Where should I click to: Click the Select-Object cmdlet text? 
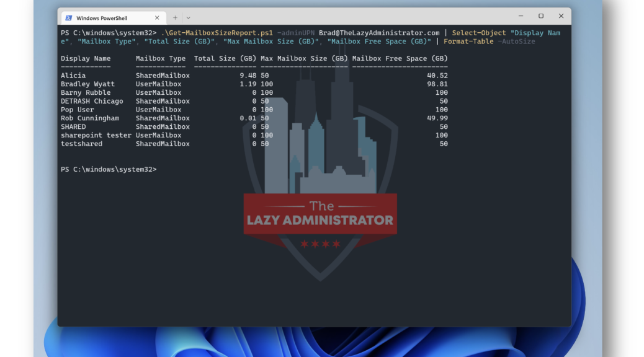[x=479, y=33]
